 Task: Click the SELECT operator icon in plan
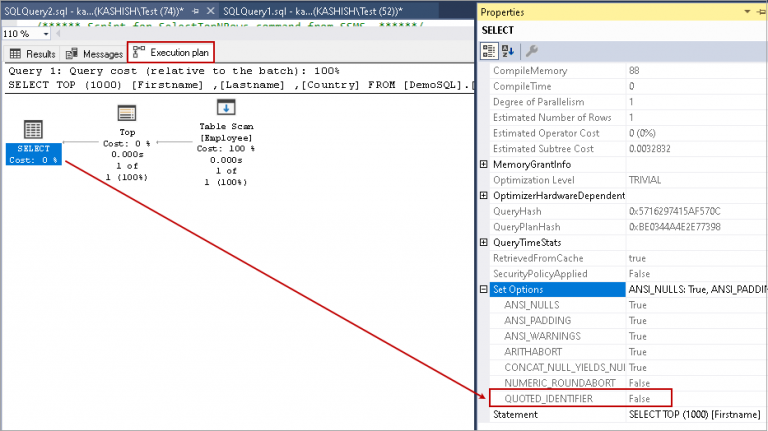tap(33, 130)
